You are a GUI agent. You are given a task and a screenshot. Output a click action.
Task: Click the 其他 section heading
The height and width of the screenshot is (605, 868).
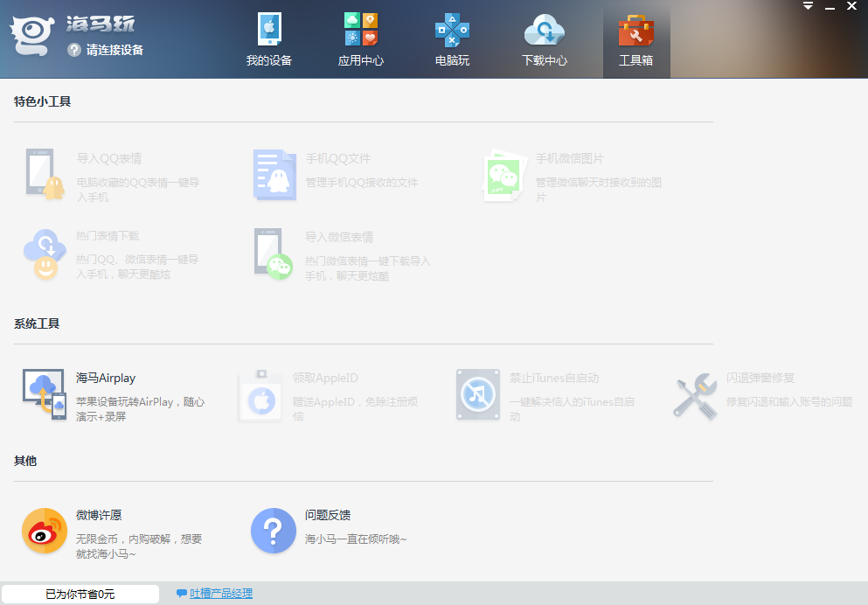pyautogui.click(x=25, y=461)
